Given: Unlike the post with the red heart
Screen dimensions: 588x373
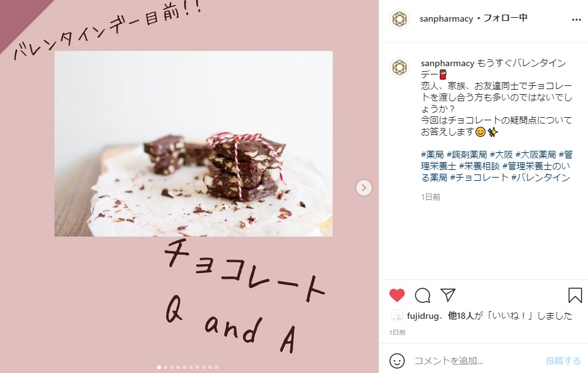Looking at the screenshot, I should tap(397, 295).
